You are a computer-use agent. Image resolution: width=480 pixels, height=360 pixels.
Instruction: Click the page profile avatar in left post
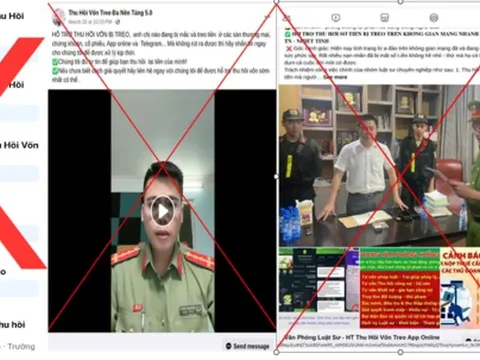pos(59,17)
